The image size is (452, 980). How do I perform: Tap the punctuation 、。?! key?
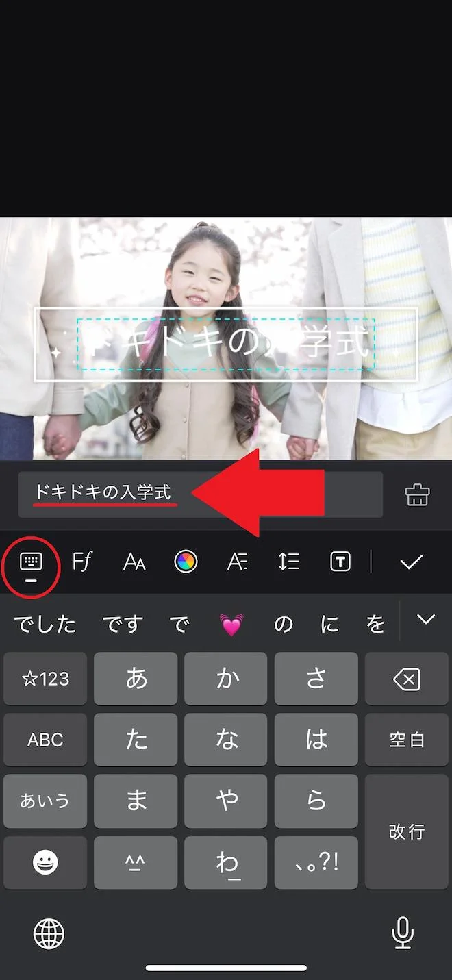click(316, 863)
